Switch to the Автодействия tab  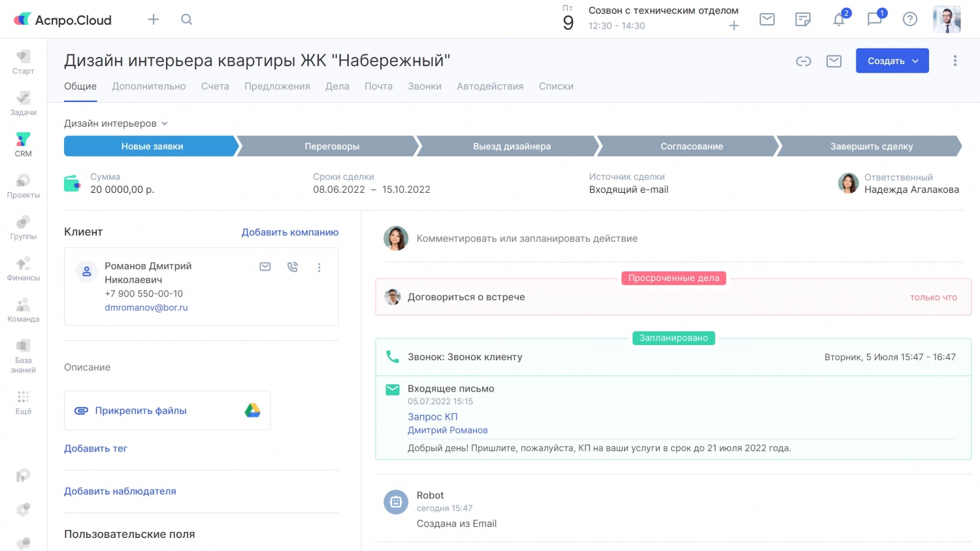pyautogui.click(x=490, y=86)
